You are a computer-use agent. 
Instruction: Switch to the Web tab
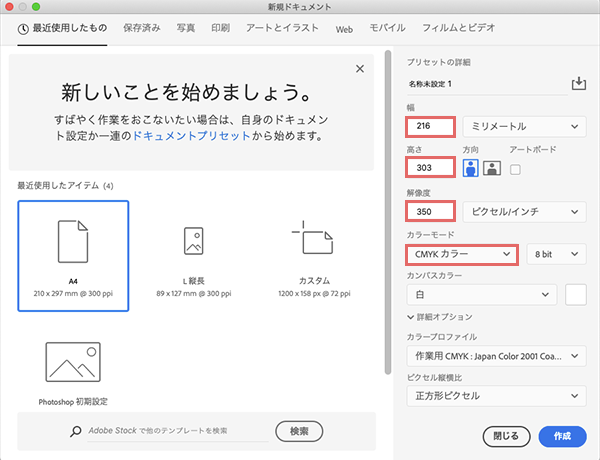coord(344,29)
